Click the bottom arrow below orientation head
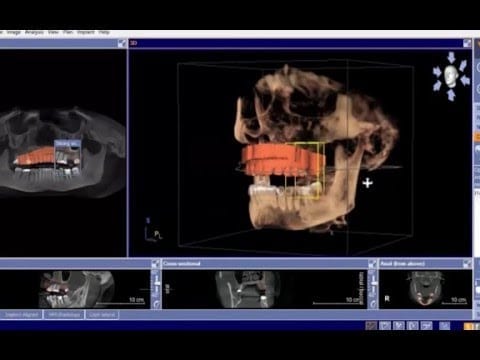 tap(451, 95)
